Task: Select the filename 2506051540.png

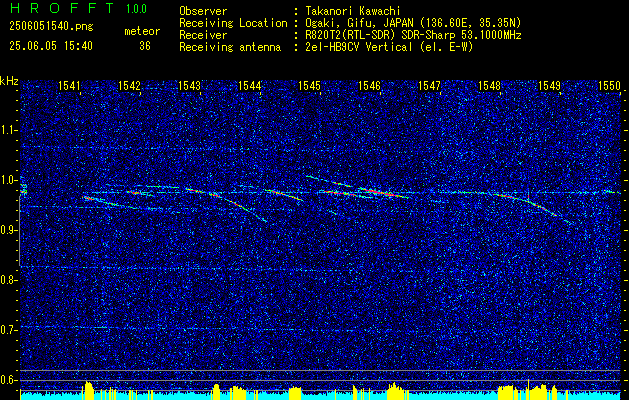Action: tap(51, 27)
